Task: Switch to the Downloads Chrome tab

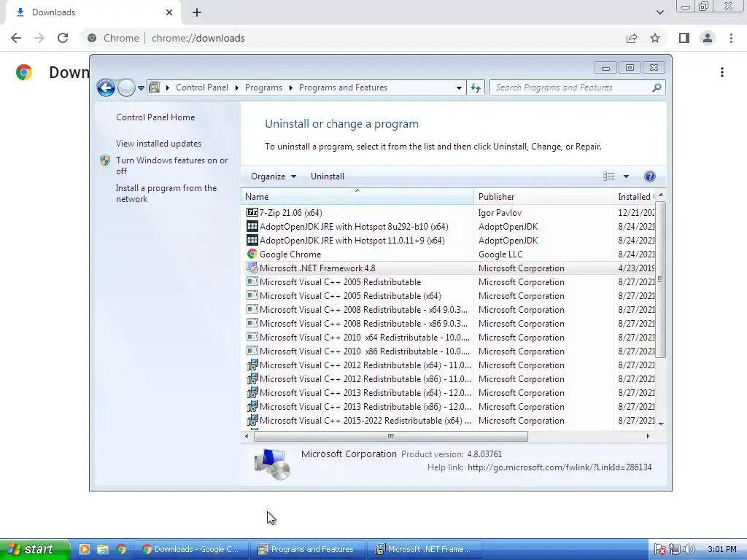Action: [94, 12]
